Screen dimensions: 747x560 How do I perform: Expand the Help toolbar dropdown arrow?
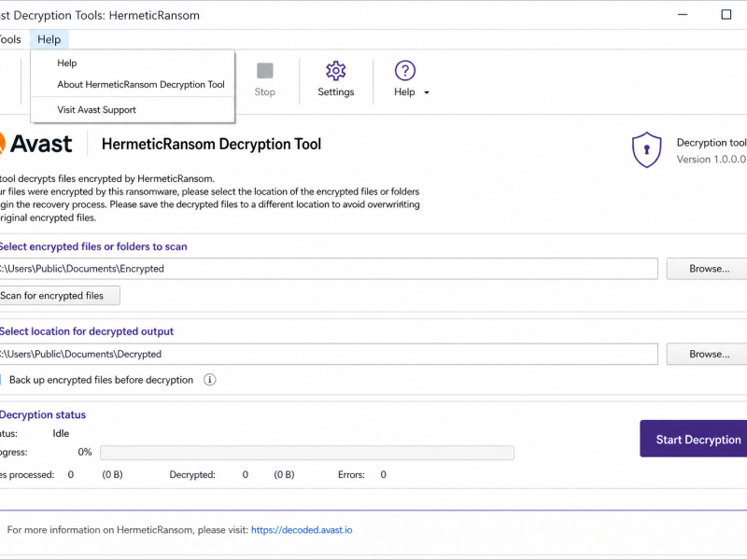(427, 92)
